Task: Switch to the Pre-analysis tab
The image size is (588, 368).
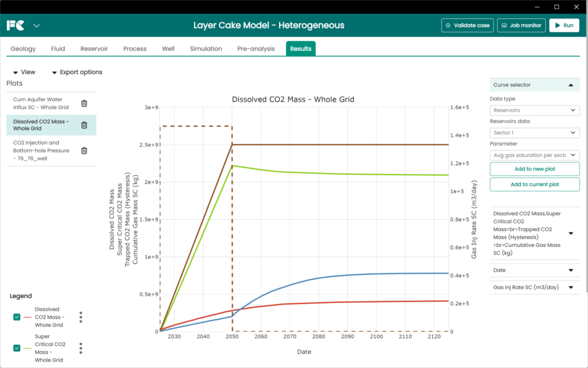Action: pos(256,49)
